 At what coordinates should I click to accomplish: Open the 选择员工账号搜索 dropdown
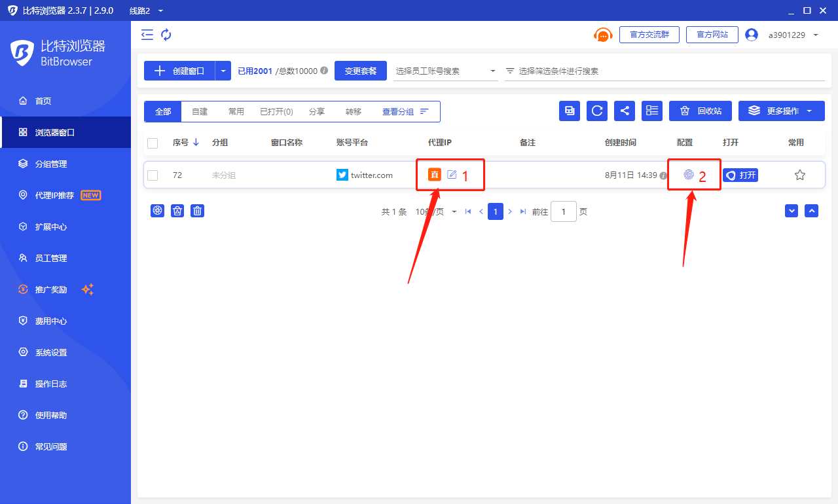click(446, 71)
